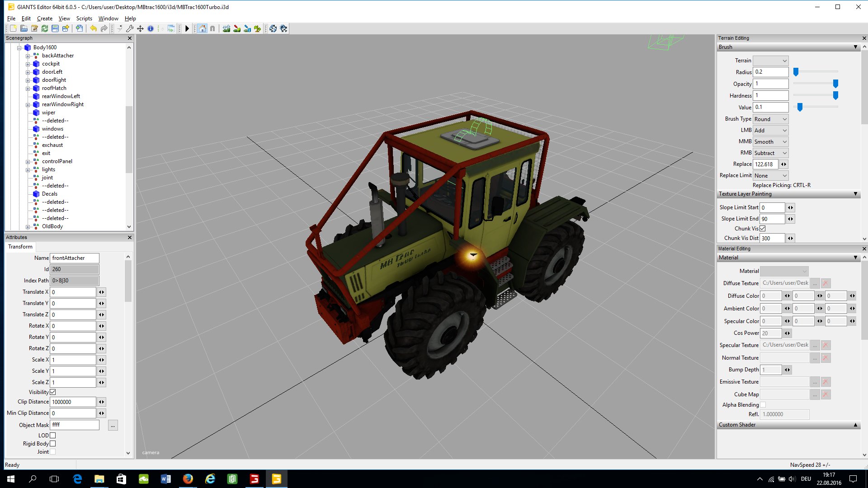Toggle the Visibility checkbox

click(53, 392)
